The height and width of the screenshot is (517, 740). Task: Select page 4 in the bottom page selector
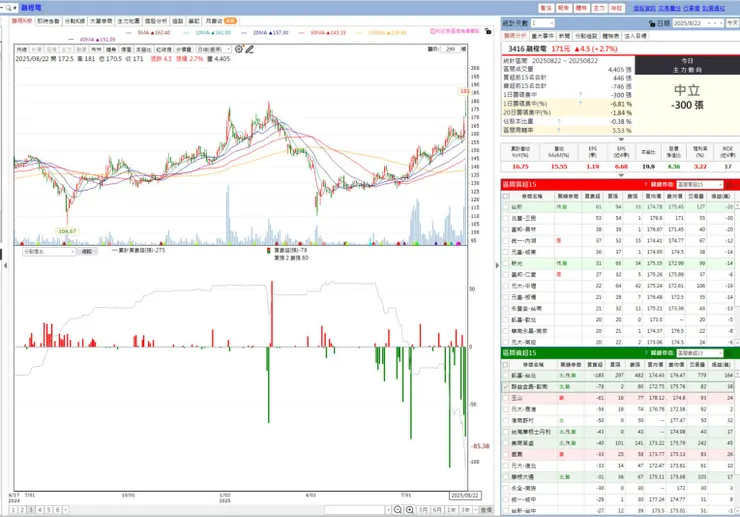[x=40, y=510]
